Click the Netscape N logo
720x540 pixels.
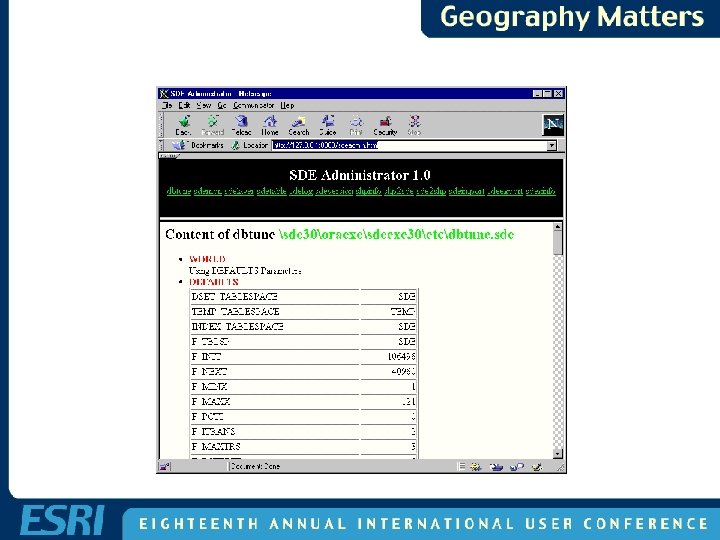point(553,124)
